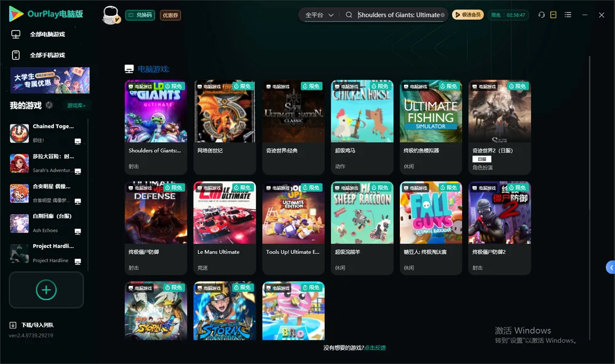This screenshot has height=364, width=615.
Task: Select Project Hardline game entry
Action: pos(45,253)
